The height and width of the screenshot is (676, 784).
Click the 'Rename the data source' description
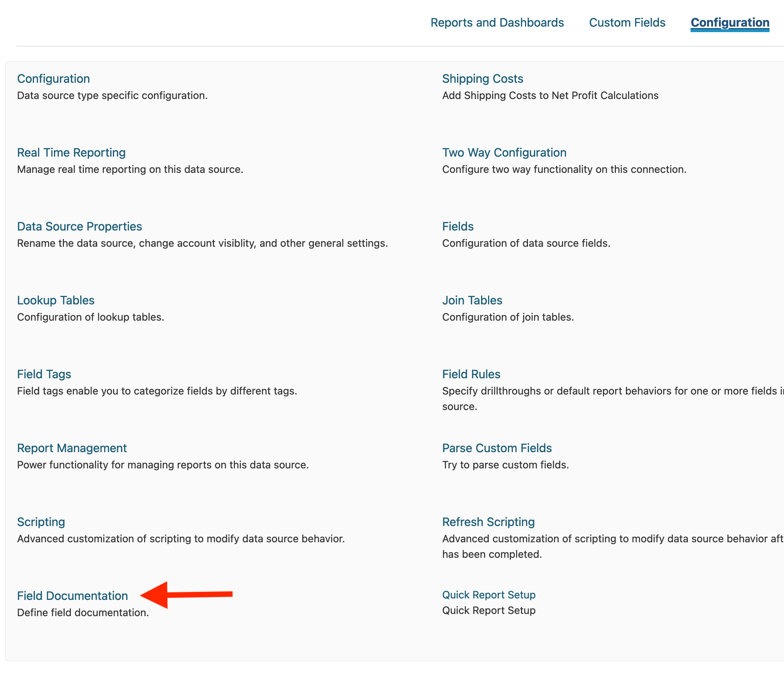202,243
